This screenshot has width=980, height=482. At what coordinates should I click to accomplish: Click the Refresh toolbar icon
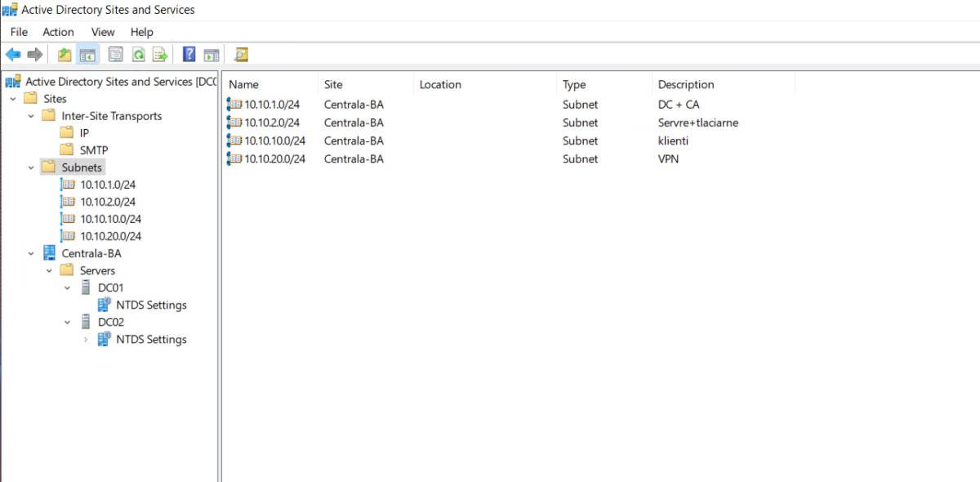138,55
